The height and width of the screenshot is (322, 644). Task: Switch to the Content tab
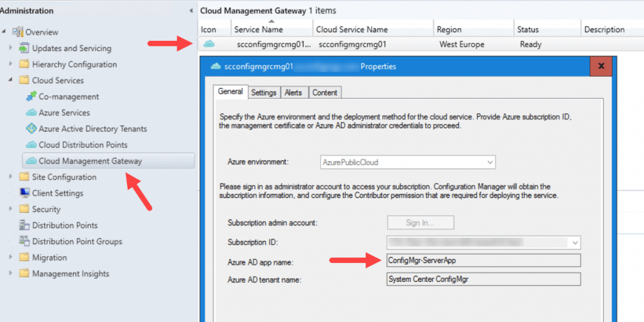pyautogui.click(x=325, y=93)
